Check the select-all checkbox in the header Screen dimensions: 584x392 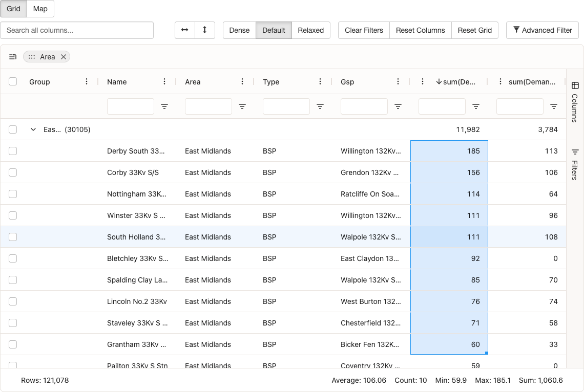pyautogui.click(x=13, y=81)
